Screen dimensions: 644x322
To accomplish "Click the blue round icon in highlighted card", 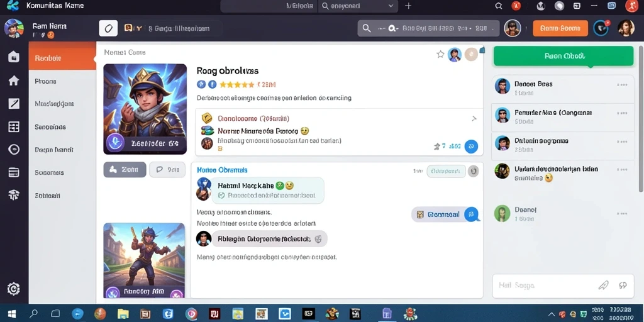I will coord(471,146).
